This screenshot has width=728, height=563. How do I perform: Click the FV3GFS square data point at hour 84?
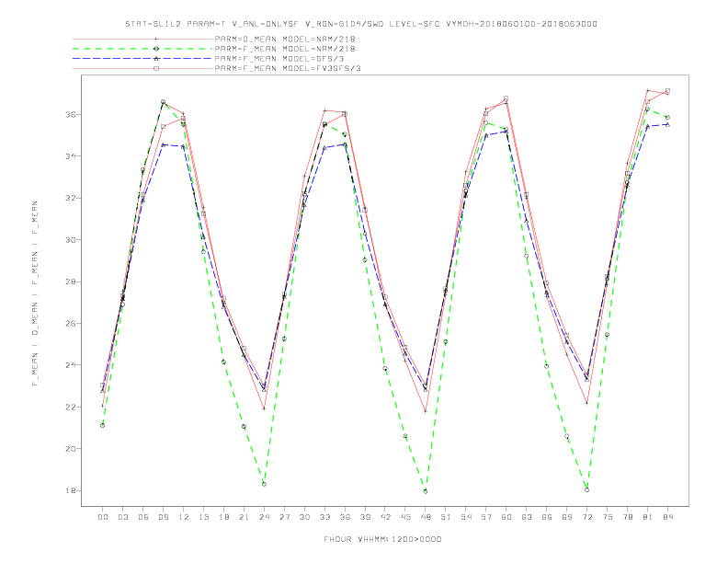coord(667,90)
